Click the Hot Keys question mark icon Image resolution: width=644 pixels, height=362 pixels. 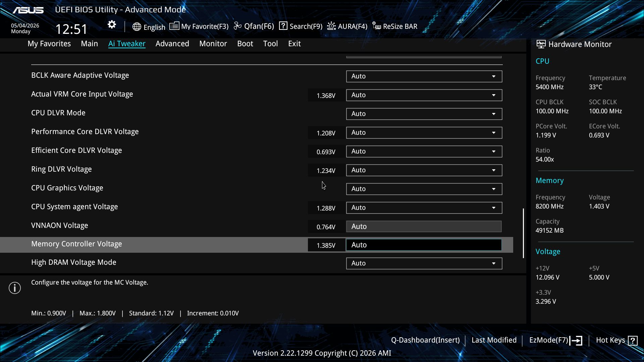[633, 341]
